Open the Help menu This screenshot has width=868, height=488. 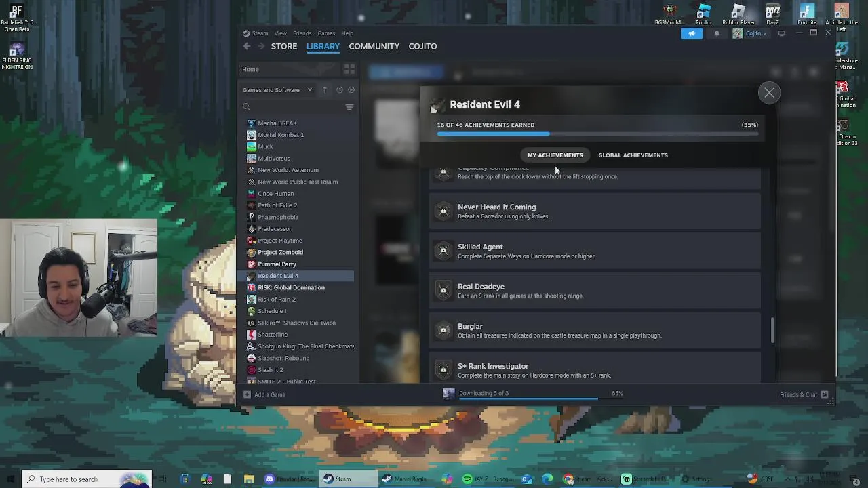click(347, 33)
